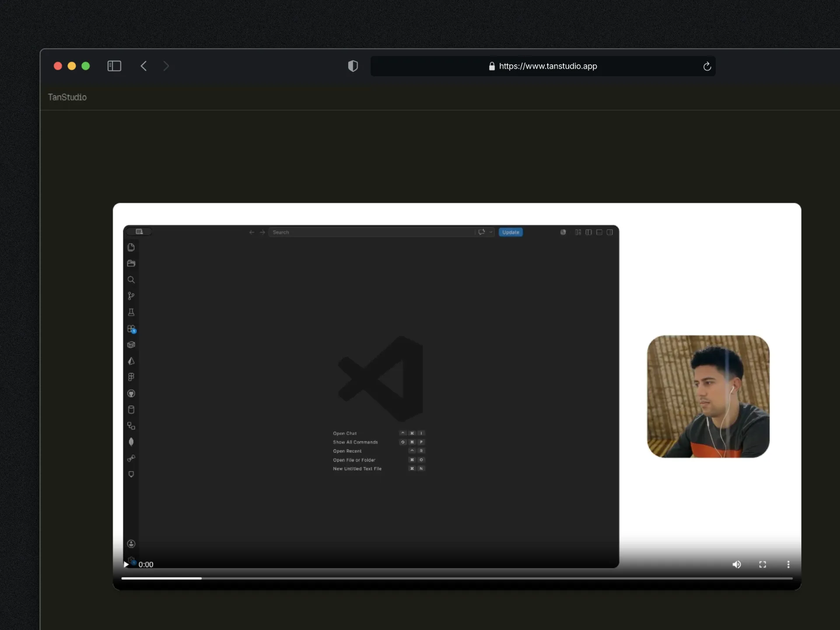Click the blue Update button
Image resolution: width=840 pixels, height=630 pixels.
[511, 232]
